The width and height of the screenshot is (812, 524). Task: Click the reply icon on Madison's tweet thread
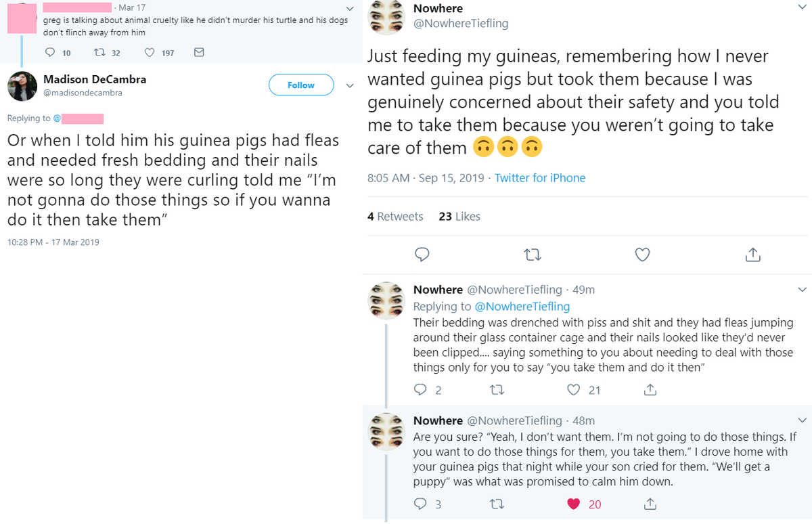(x=49, y=52)
